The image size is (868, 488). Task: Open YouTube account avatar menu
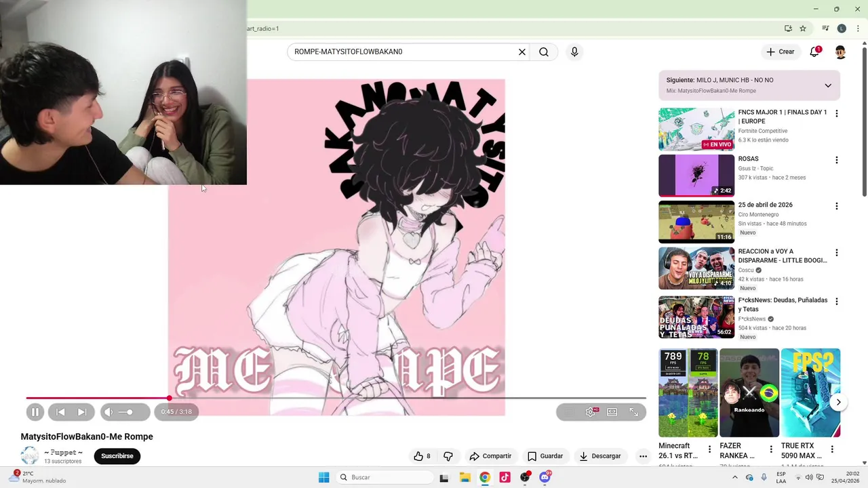(x=840, y=52)
